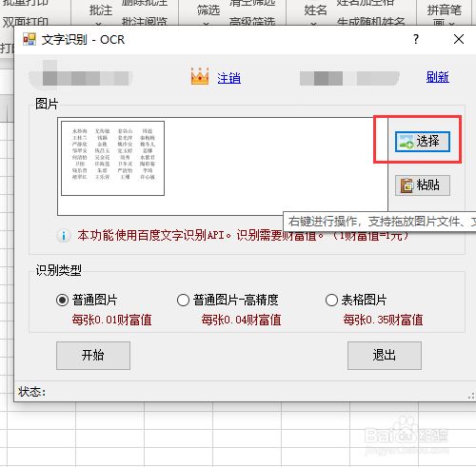Click the crown VIP icon
The height and width of the screenshot is (467, 476).
tap(200, 76)
